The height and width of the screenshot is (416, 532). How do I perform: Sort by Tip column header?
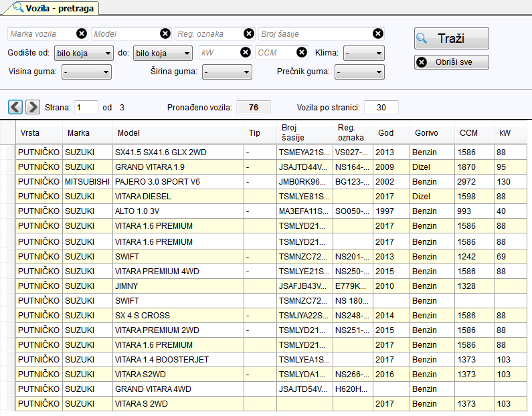pos(260,132)
